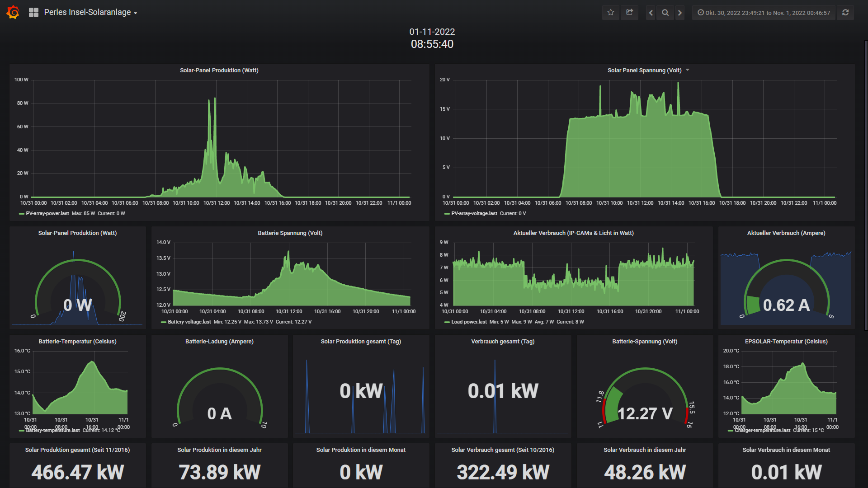Toggle the PV-array-voltage.last legend series
868x488 pixels.
coord(474,213)
